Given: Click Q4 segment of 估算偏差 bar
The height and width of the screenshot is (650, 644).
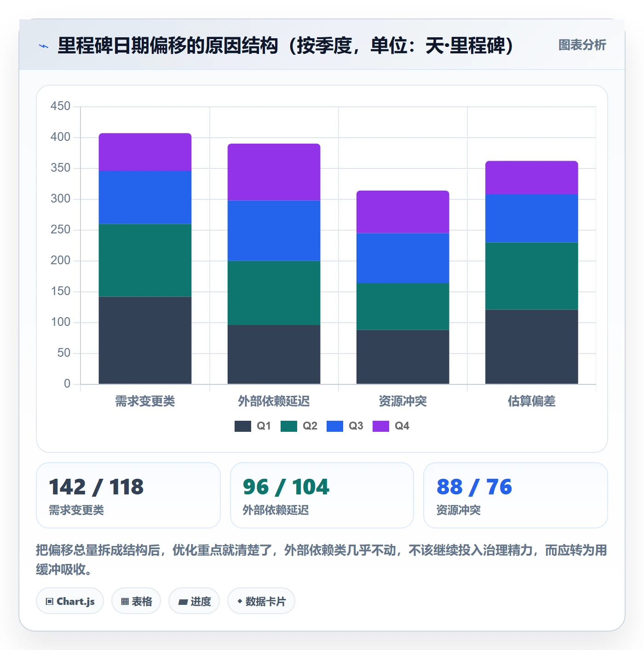Looking at the screenshot, I should 531,178.
